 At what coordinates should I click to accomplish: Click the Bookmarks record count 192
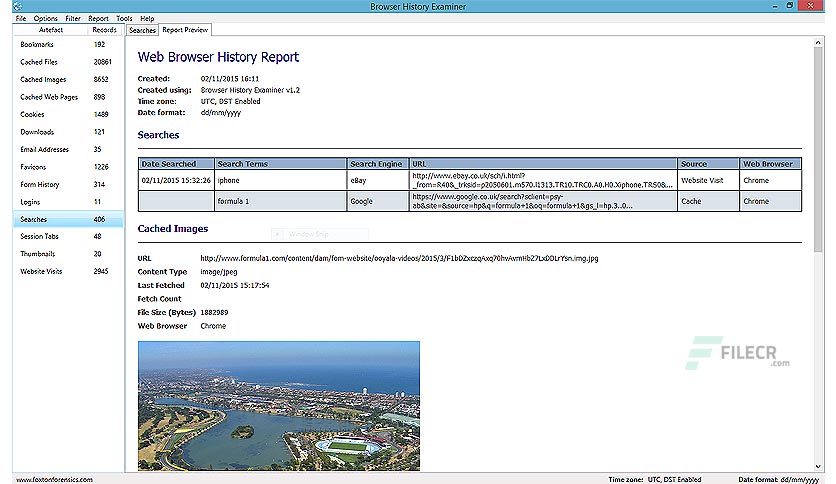tap(100, 44)
